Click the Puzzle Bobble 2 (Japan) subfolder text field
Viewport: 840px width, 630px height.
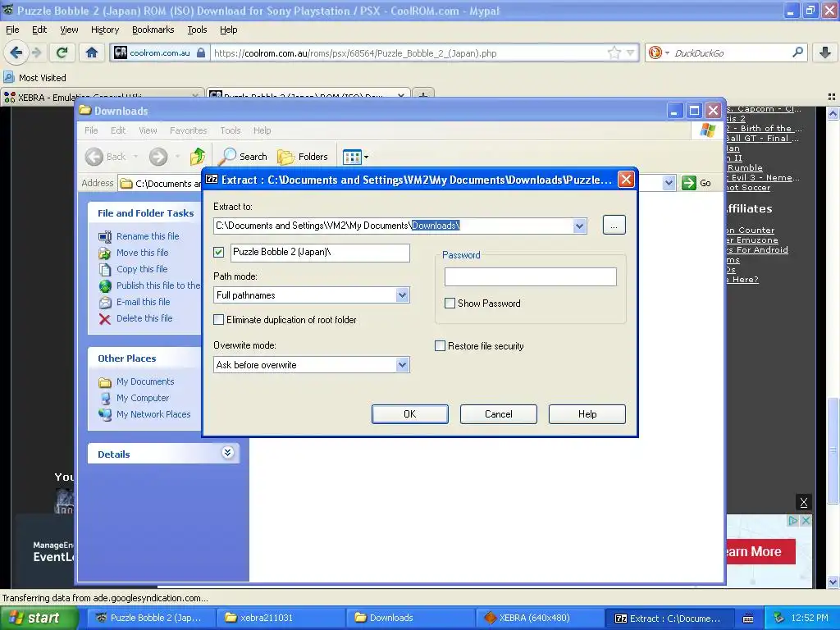pos(321,253)
